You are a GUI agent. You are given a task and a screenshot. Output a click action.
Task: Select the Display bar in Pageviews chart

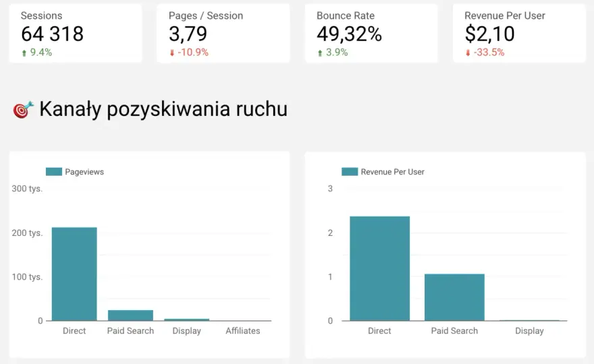(187, 320)
